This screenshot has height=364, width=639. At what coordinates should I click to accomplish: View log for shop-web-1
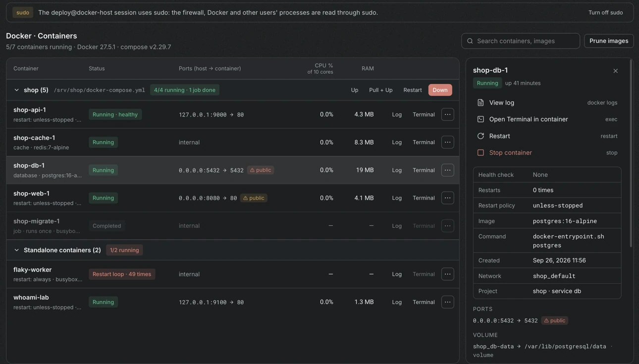[397, 198]
